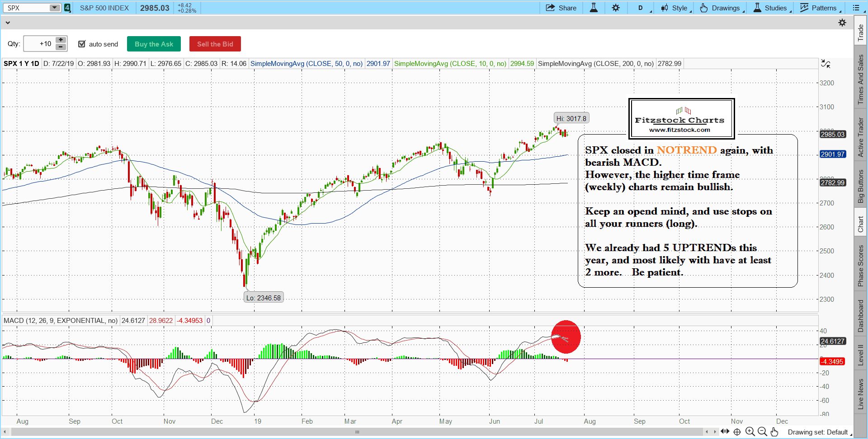Open the flask Edit Studies icon
Screen dimensions: 868x439
594,8
